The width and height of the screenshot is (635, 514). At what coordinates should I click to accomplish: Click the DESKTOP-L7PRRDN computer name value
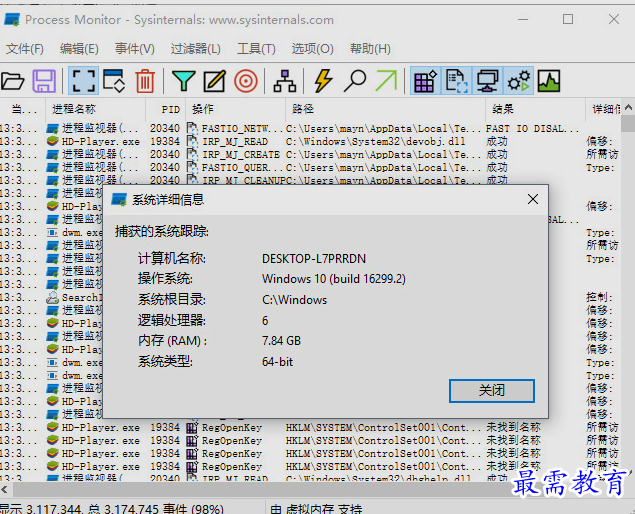click(314, 259)
